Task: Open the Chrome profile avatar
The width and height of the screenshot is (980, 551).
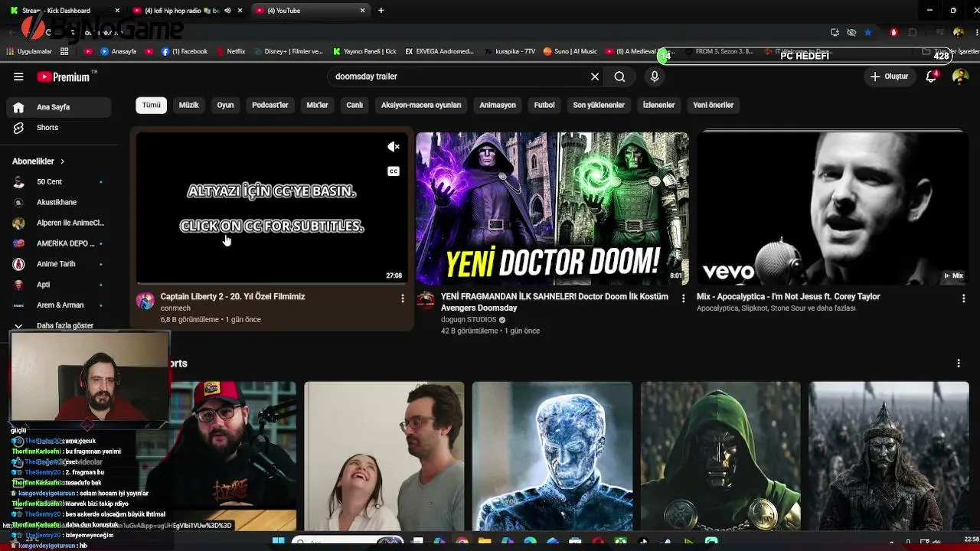Action: (x=958, y=33)
